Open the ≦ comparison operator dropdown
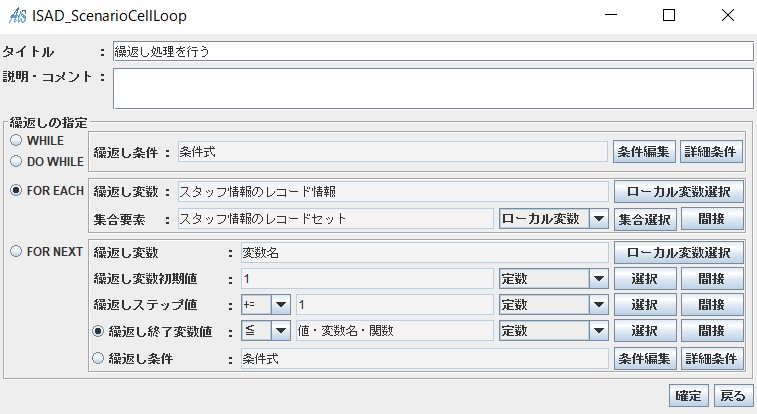 pos(266,331)
